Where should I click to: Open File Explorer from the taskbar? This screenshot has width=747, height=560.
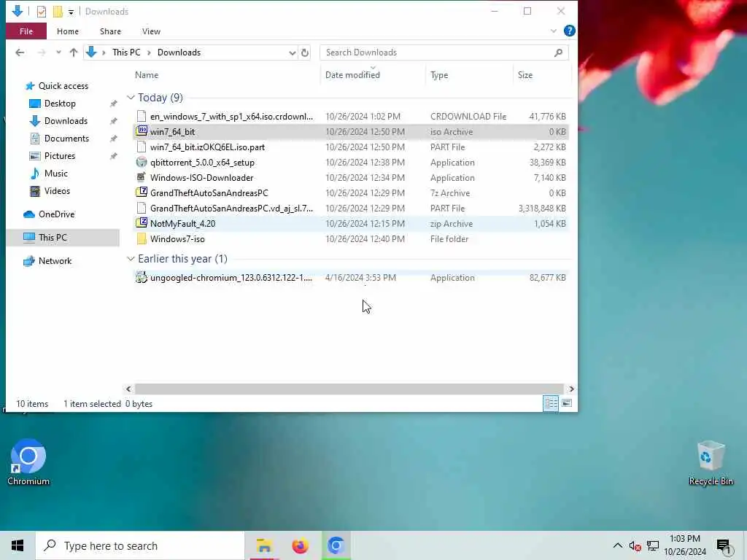click(264, 545)
